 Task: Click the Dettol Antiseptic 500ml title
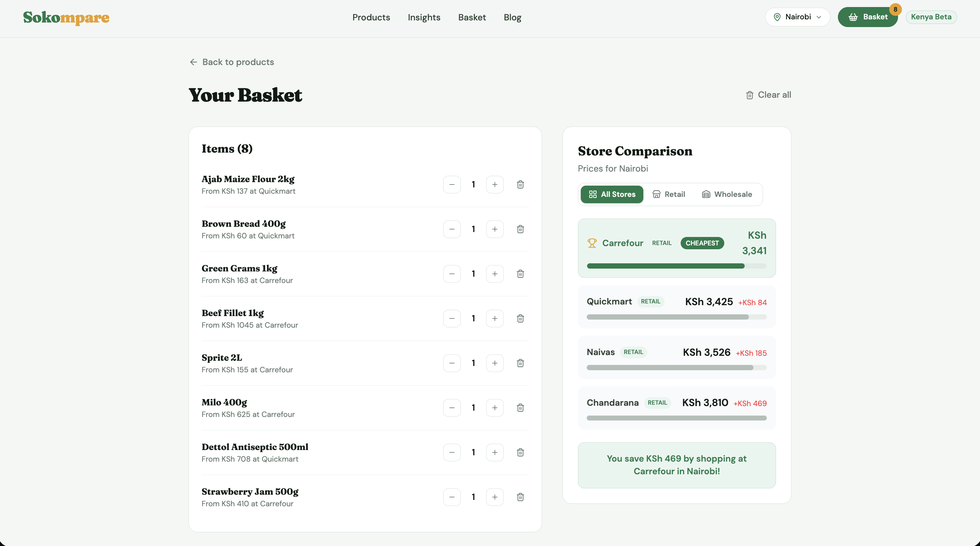(x=255, y=447)
